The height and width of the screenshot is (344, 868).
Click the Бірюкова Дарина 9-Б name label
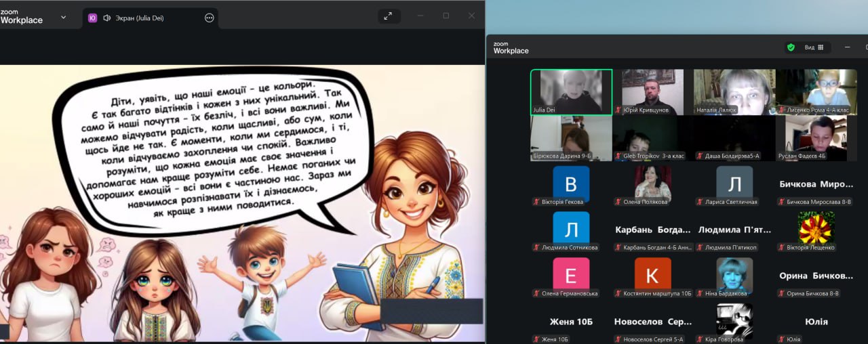(x=561, y=156)
